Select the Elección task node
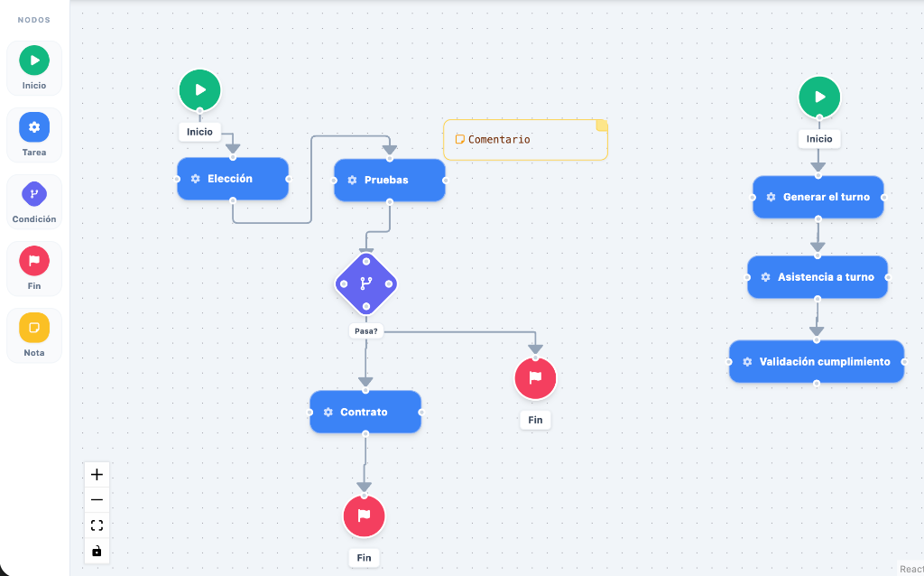This screenshot has height=576, width=924. pos(233,179)
